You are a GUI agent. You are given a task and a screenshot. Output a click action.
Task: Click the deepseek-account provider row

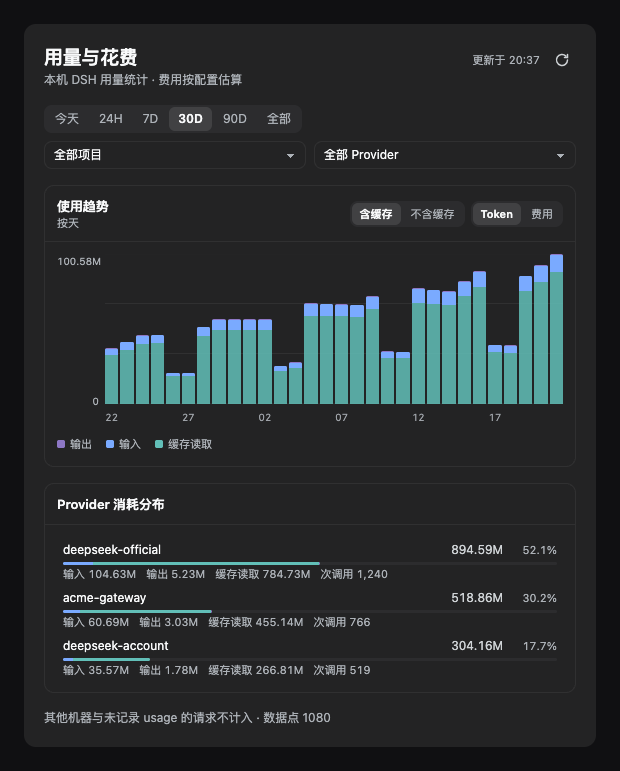(x=310, y=657)
